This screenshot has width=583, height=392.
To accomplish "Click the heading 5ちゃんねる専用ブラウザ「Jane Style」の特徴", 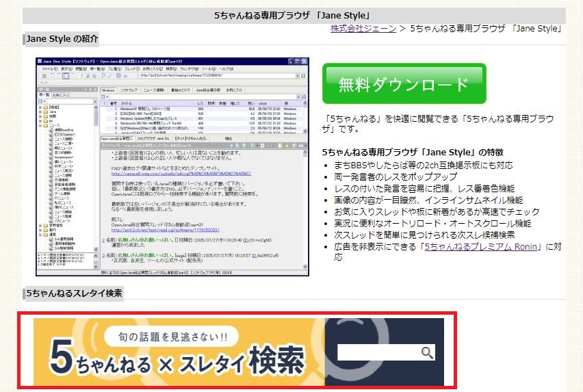I will point(413,153).
